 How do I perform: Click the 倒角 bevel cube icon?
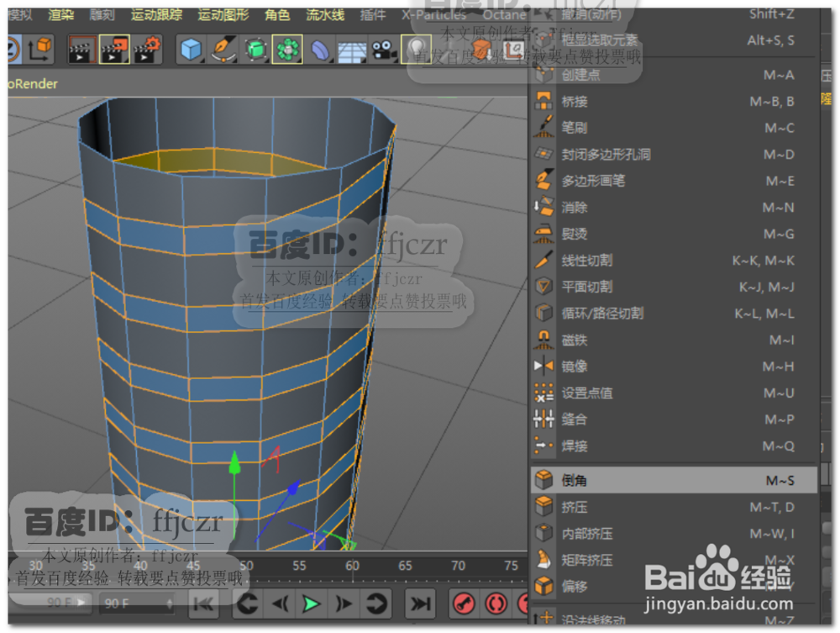pyautogui.click(x=544, y=480)
